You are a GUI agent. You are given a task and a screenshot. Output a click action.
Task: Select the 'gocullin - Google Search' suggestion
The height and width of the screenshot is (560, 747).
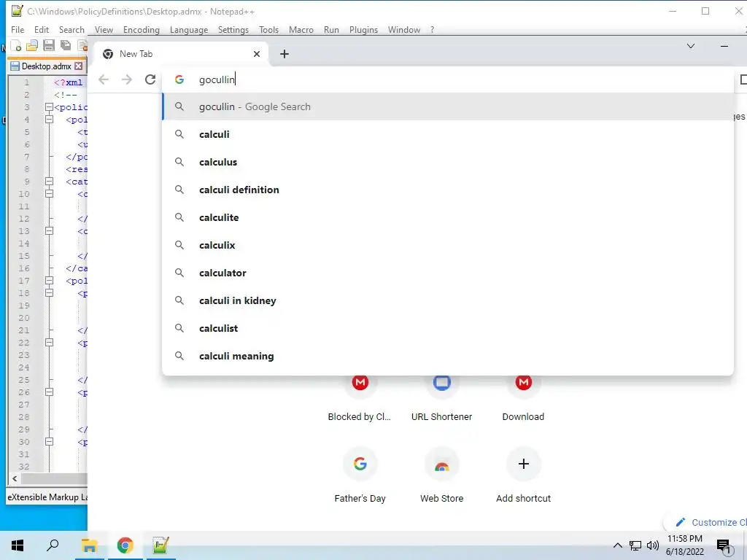tap(448, 106)
